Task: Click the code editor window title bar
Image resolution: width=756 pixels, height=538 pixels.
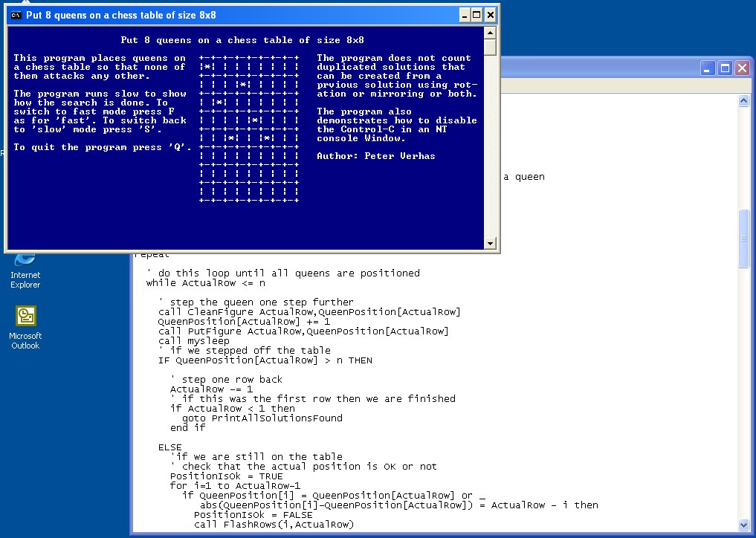Action: click(x=595, y=68)
